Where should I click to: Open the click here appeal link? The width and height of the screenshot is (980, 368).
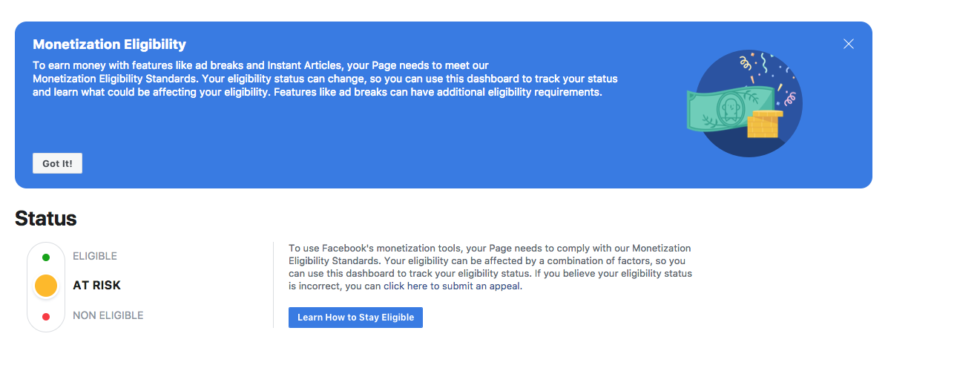[407, 286]
